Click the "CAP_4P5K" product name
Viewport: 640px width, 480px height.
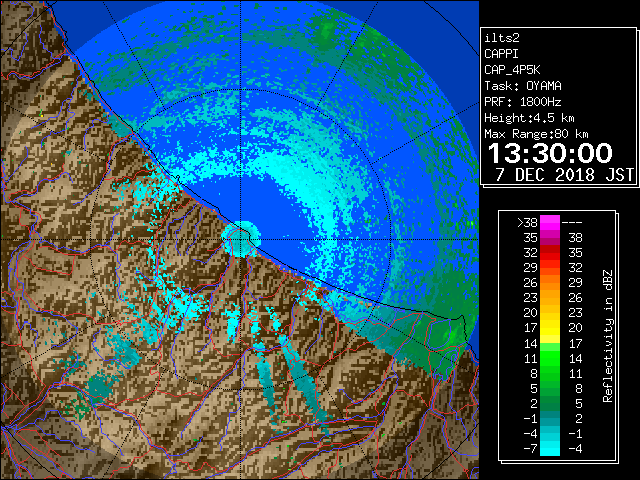512,70
